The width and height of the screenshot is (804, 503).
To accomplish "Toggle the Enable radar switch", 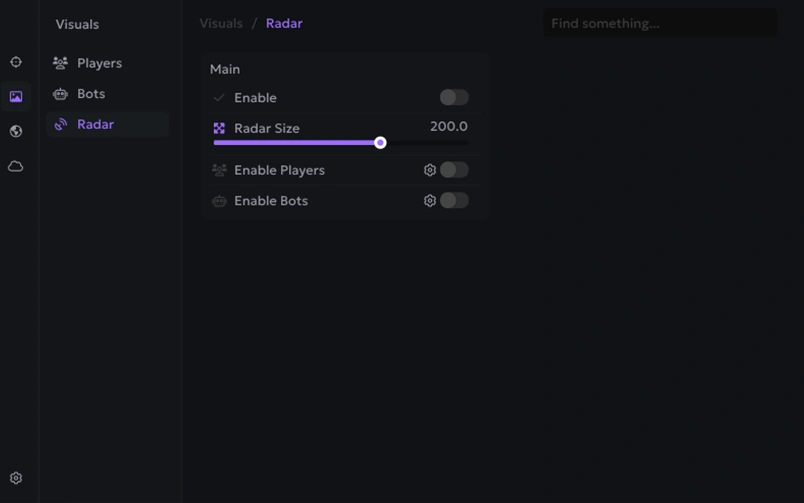I will 454,97.
